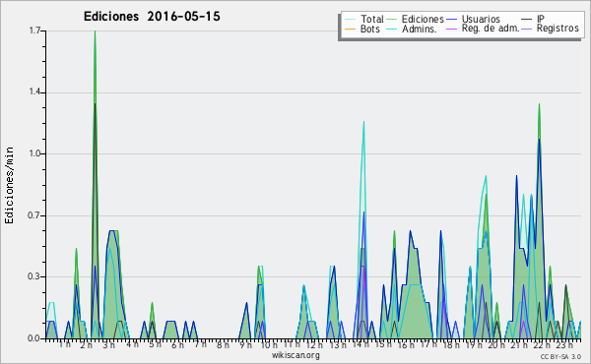Click the Bots legend label

tap(369, 29)
